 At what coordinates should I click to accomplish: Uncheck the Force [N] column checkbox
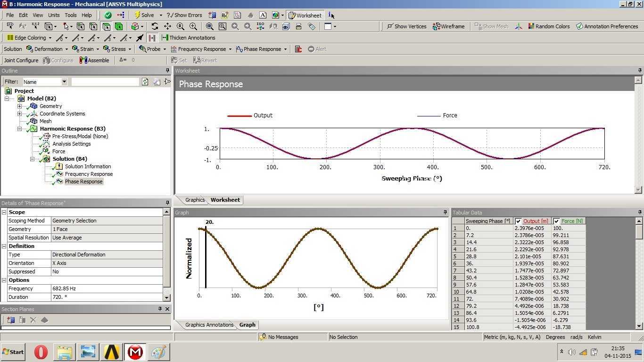[556, 221]
